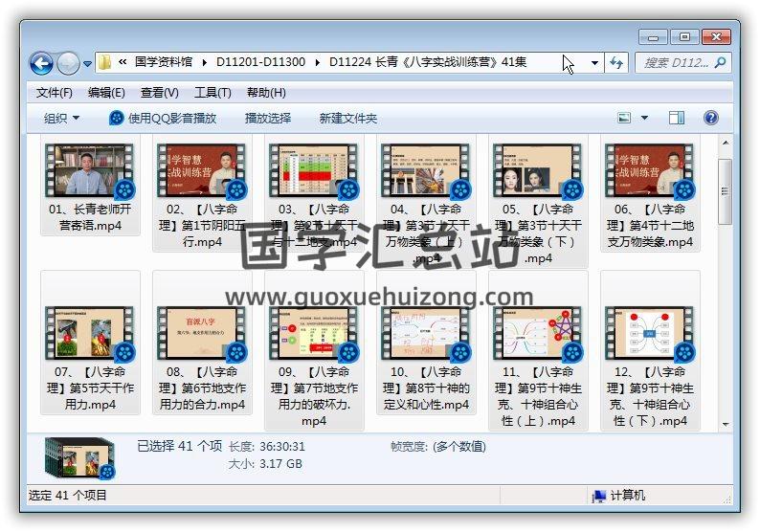Viewport: 760px width, 532px height.
Task: Open the Help question mark icon
Action: pos(710,118)
